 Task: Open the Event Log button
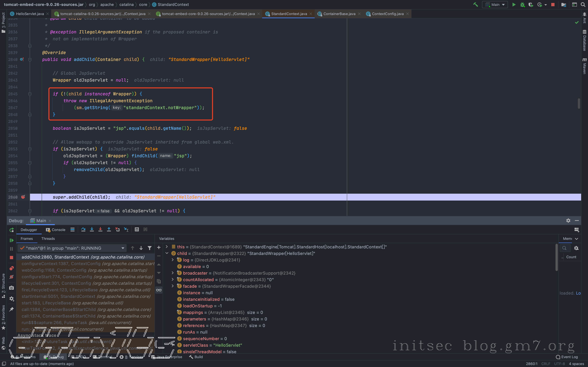[567, 357]
